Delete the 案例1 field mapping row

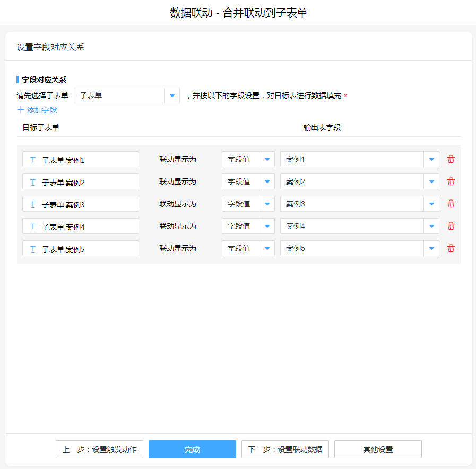[451, 159]
